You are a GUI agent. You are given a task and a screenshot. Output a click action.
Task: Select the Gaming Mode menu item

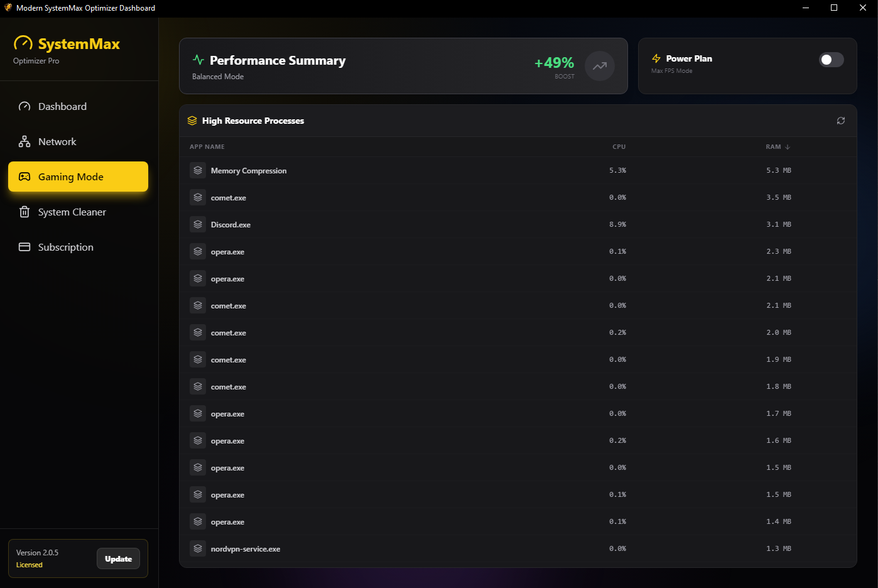pyautogui.click(x=78, y=177)
